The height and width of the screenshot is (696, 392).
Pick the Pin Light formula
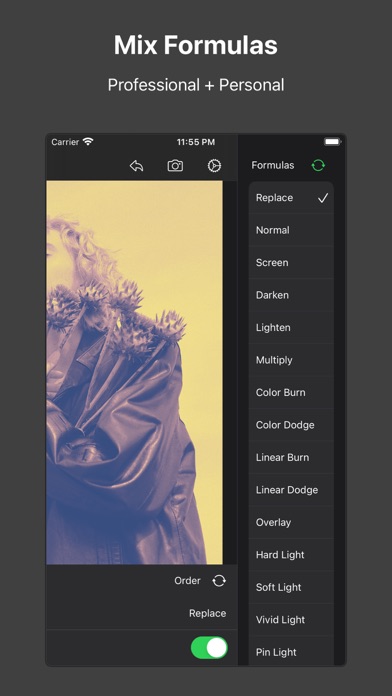point(291,651)
